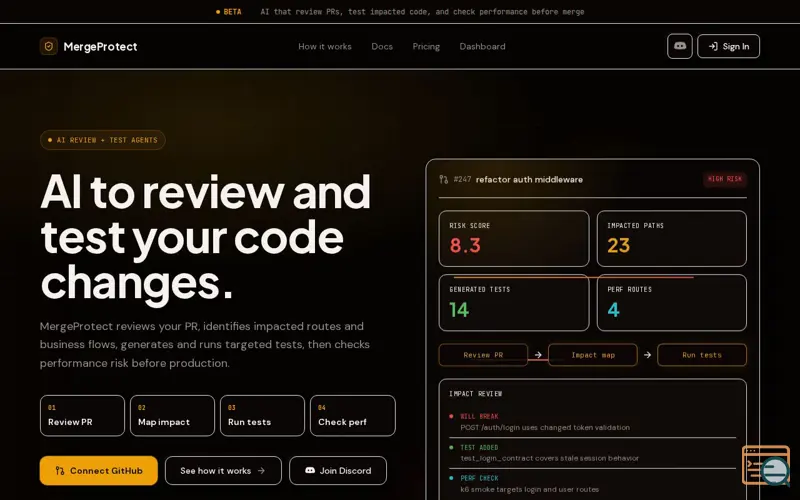Click the Generated Tests 14 card

pos(514,303)
